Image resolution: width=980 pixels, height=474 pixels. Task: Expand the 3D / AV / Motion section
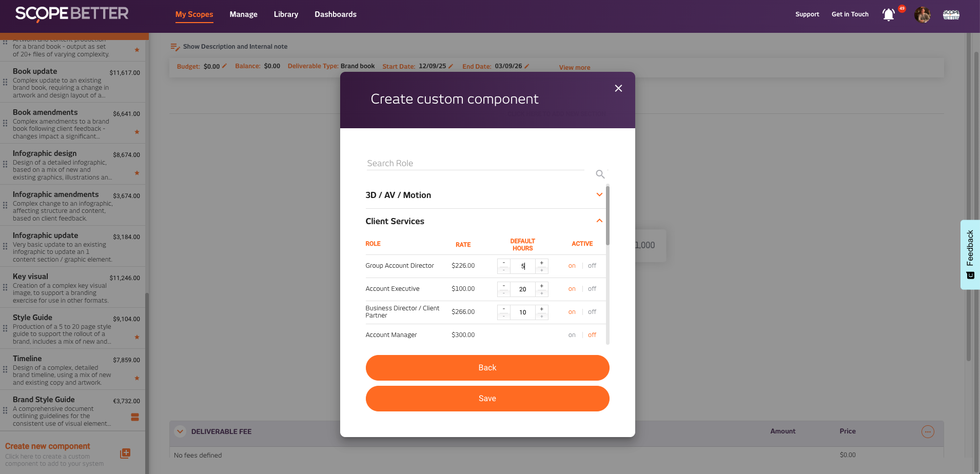[x=599, y=195]
